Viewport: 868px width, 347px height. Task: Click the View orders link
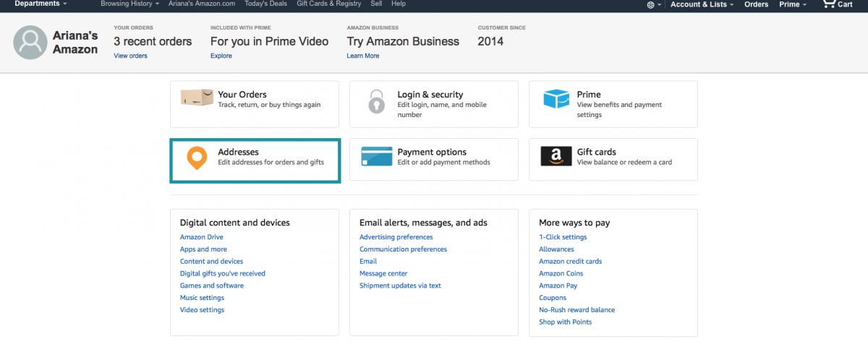coord(130,56)
